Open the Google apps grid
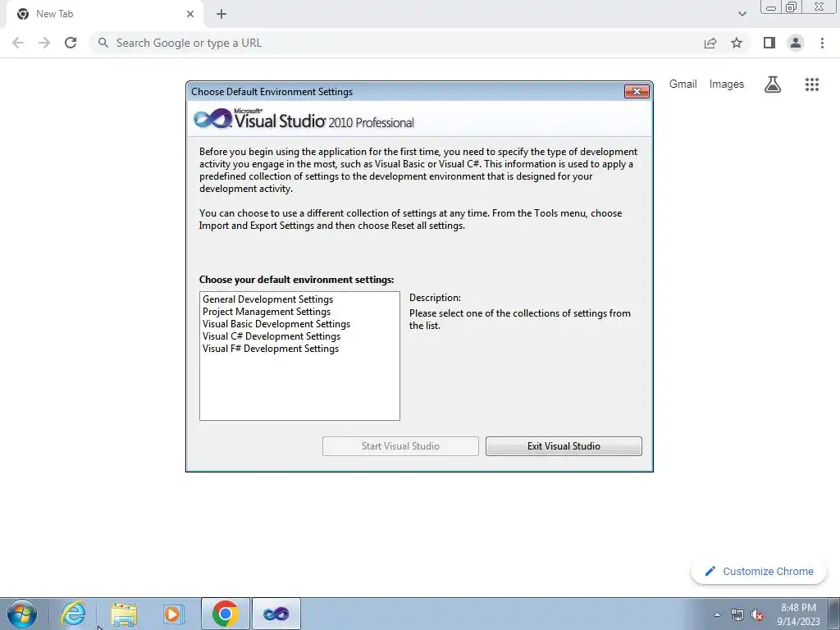 pyautogui.click(x=812, y=84)
